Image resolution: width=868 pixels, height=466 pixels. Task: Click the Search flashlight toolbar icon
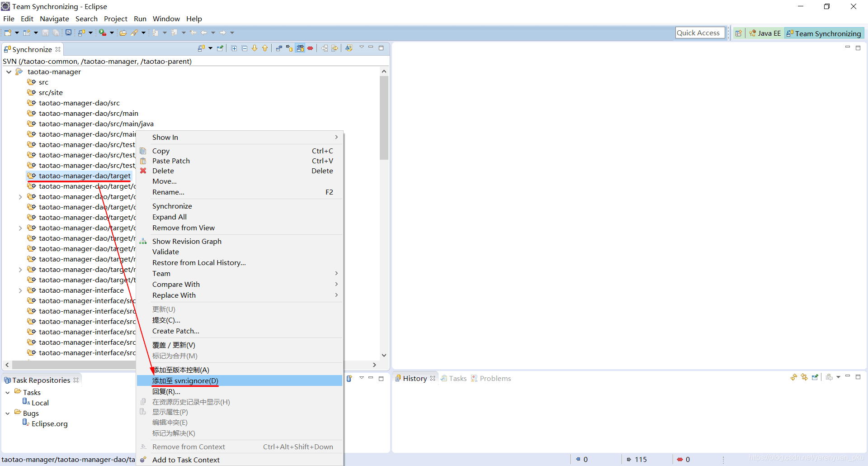135,33
